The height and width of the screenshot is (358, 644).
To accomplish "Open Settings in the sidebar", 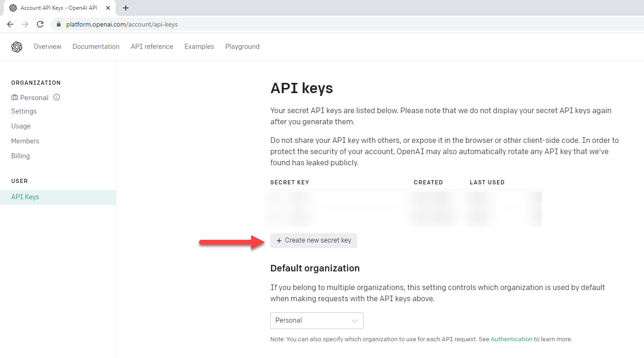I will click(x=24, y=111).
